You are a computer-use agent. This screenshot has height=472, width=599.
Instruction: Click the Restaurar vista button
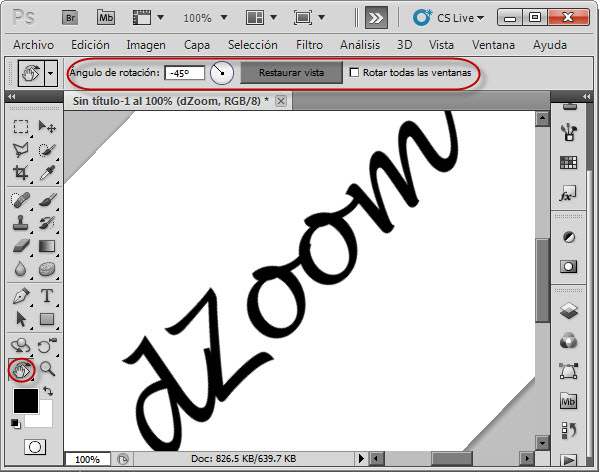tap(291, 72)
